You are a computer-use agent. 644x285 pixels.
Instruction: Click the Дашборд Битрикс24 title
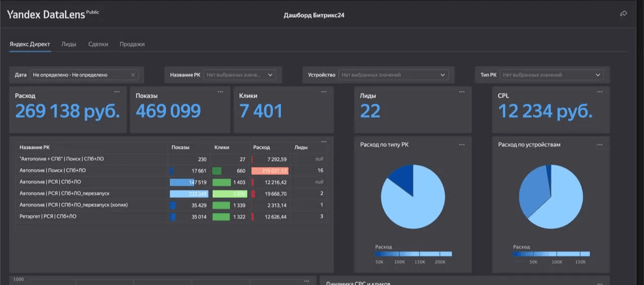314,15
